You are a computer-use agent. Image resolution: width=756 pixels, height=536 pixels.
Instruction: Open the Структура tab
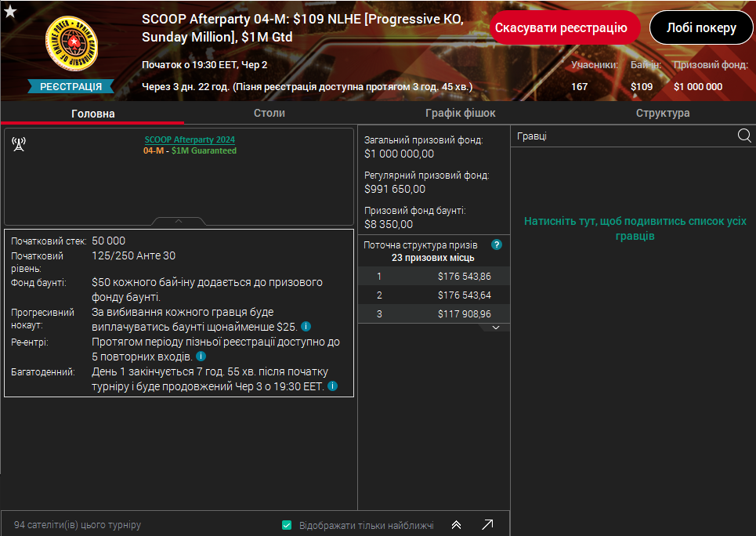pos(663,113)
